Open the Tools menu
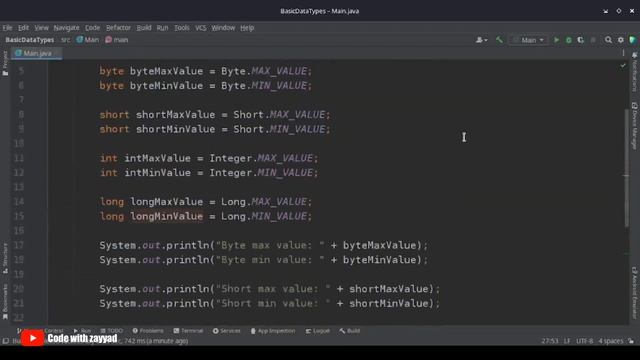 point(182,28)
